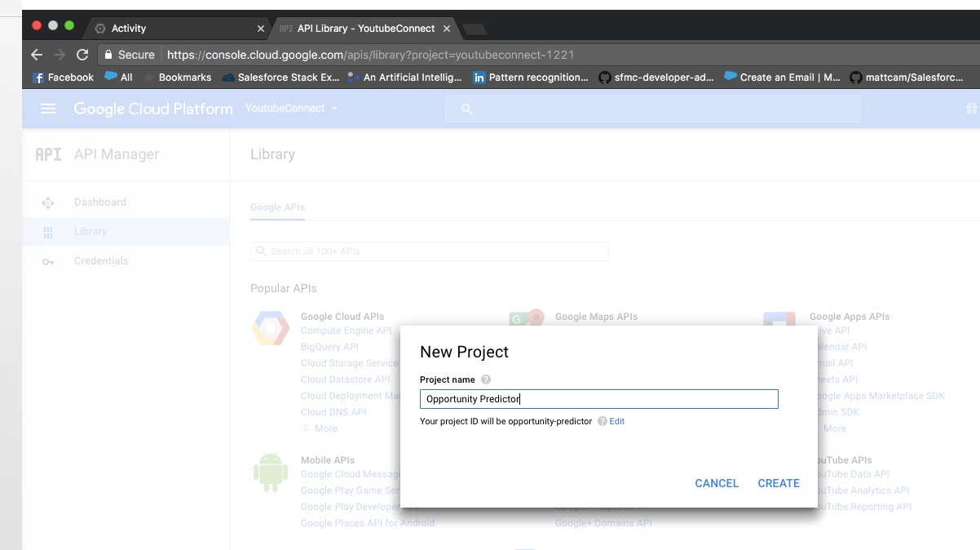Open a new browser tab
Screen dimensions: 980x550
pos(475,29)
